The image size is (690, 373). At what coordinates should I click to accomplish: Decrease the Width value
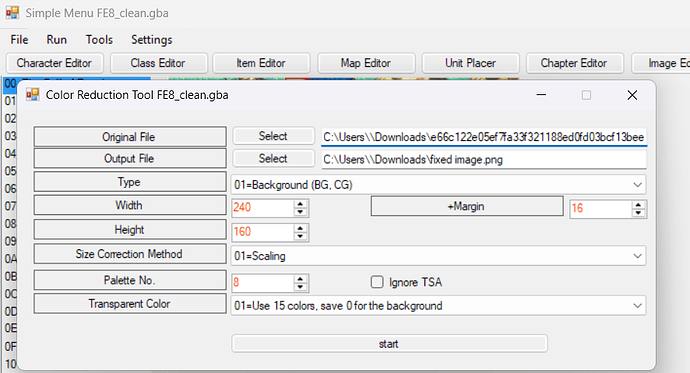[x=301, y=212]
